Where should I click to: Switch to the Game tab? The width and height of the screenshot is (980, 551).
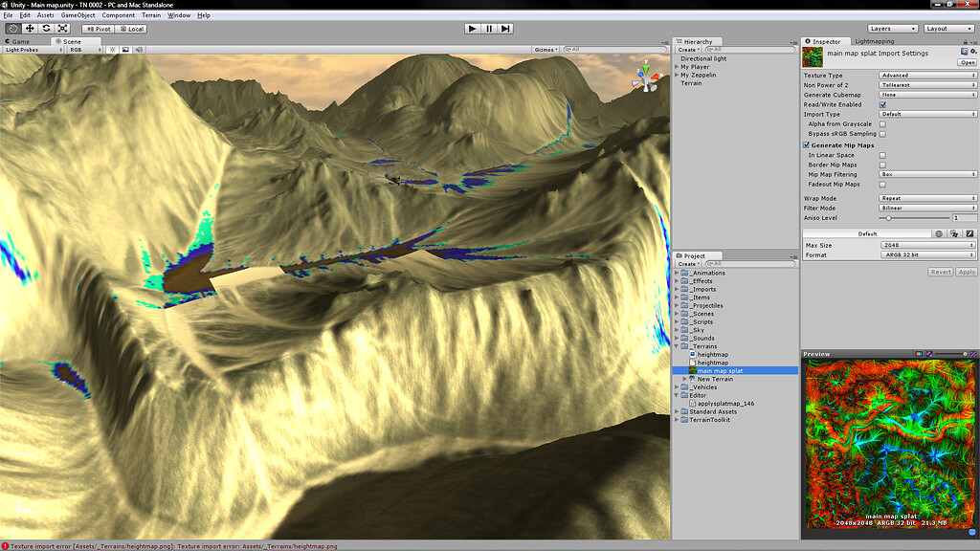(x=19, y=41)
